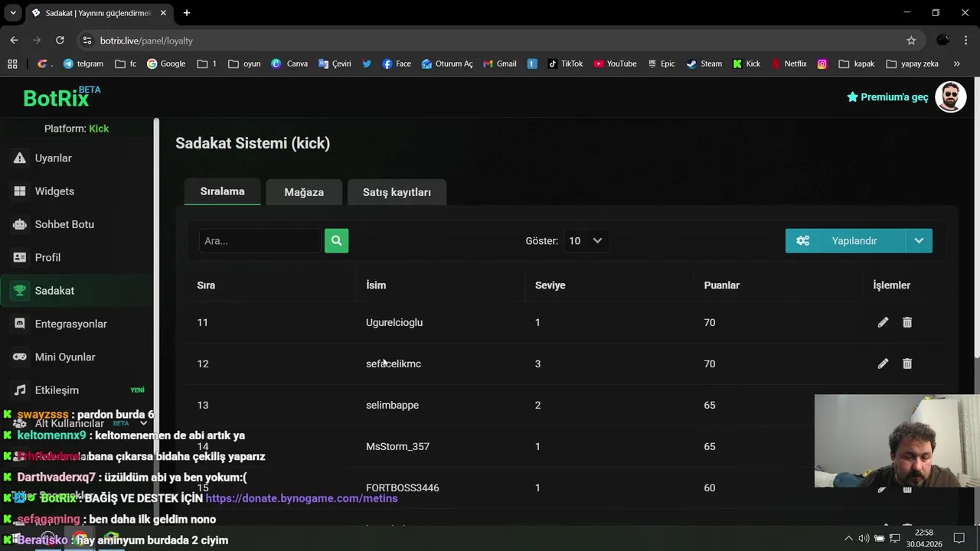
Task: Switch to the Mağaza tab
Action: coord(304,192)
